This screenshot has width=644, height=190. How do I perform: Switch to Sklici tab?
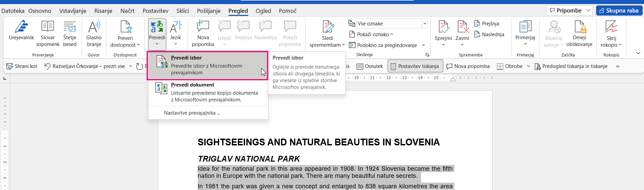[x=183, y=11]
